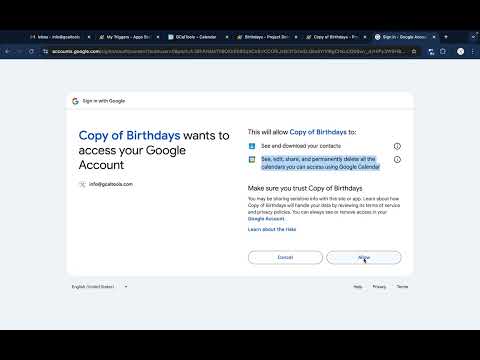Click Sign in with Google header text

pos(104,101)
